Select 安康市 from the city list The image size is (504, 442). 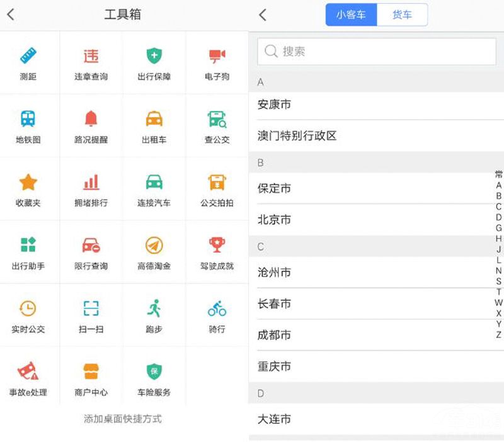coord(376,105)
